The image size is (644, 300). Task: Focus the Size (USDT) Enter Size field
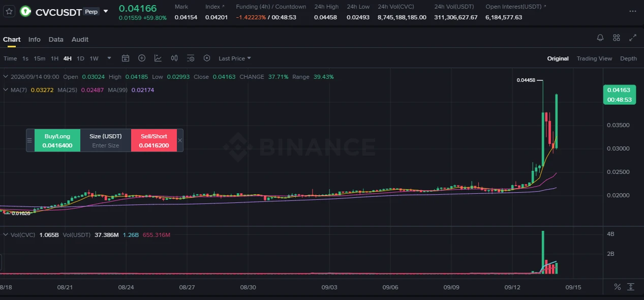[106, 145]
